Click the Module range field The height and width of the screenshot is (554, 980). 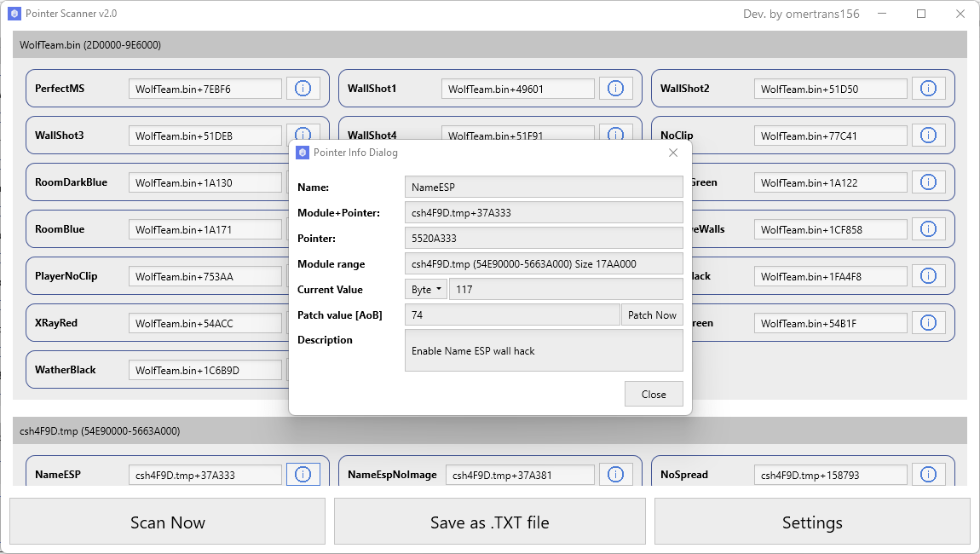(x=544, y=264)
